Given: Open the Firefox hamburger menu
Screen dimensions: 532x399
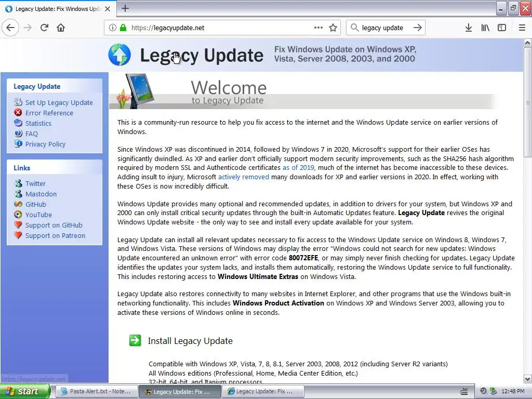Looking at the screenshot, I should 522,28.
